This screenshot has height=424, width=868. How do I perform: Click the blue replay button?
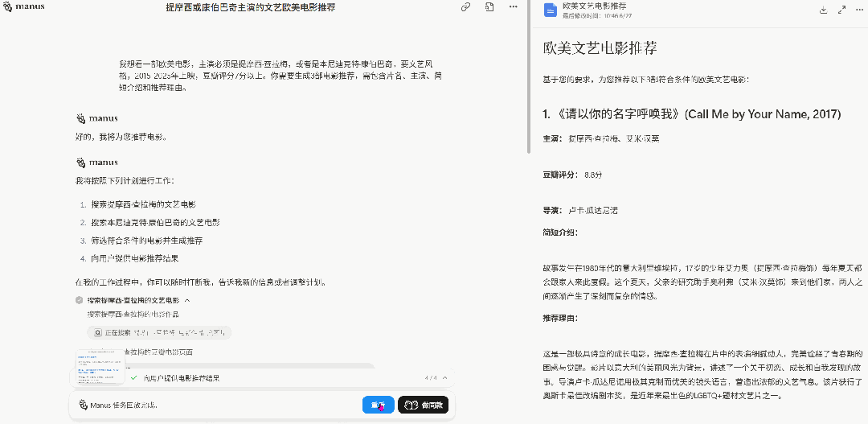pos(379,405)
